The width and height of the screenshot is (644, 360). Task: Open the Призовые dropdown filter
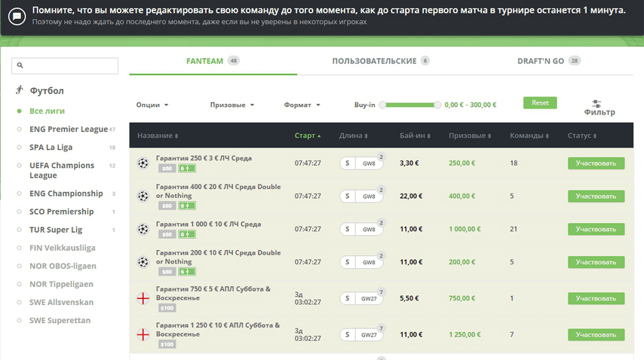pos(232,105)
